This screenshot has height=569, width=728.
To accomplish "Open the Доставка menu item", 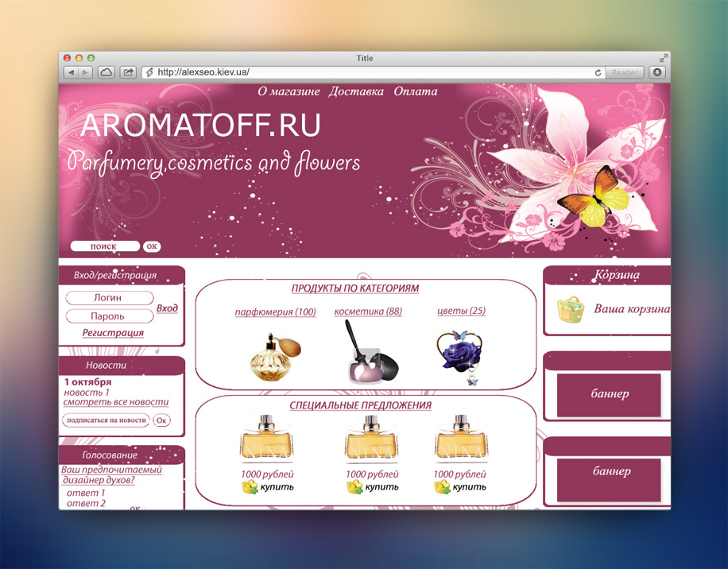I will point(356,91).
